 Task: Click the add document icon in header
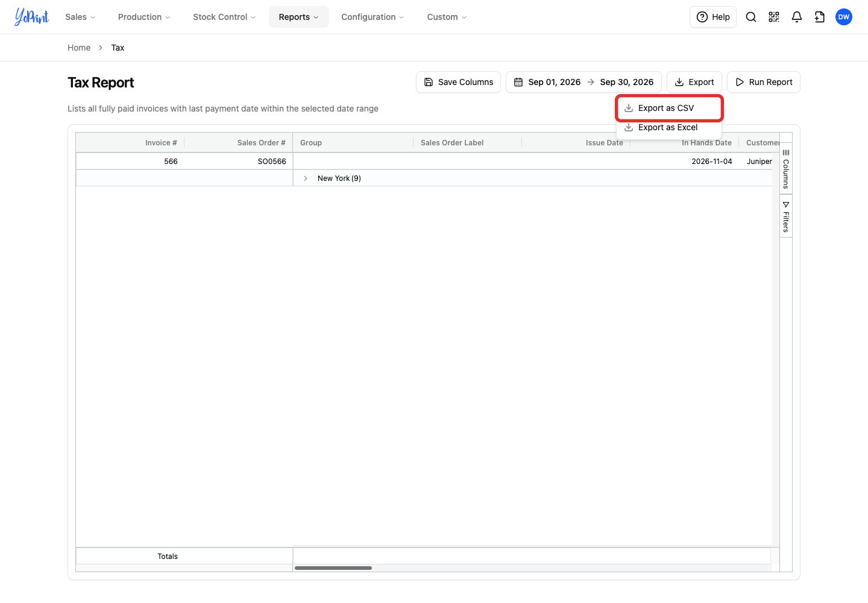820,17
